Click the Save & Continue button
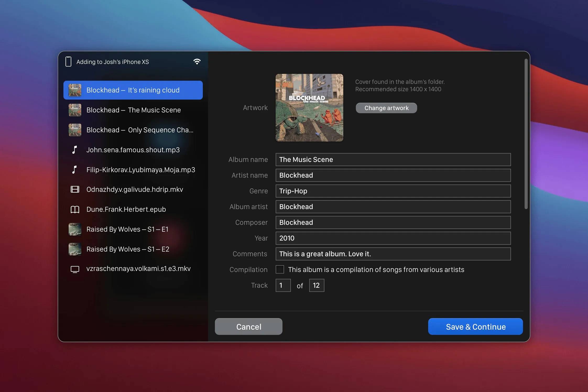588x392 pixels. (x=475, y=326)
